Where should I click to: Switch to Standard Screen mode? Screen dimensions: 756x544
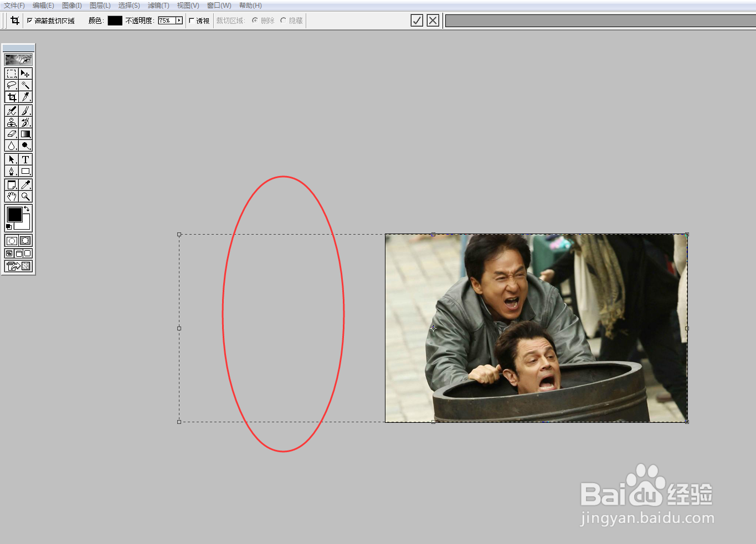(x=9, y=253)
